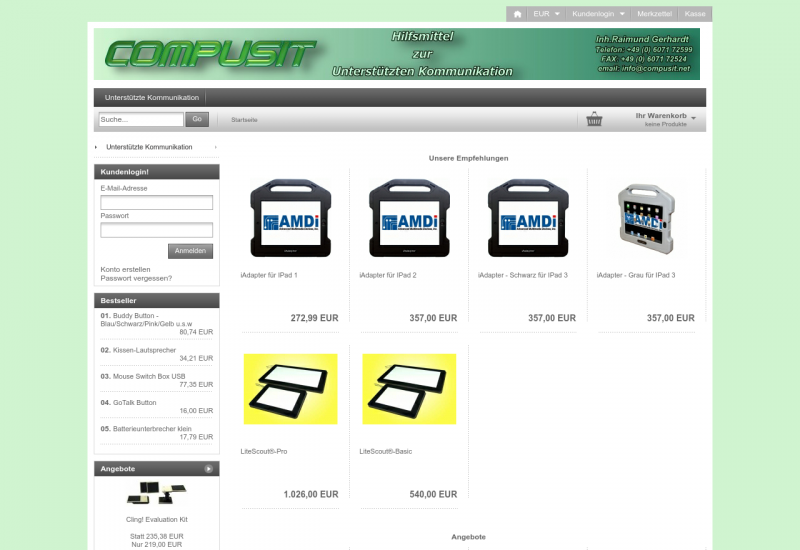Open the EUR currency dropdown

click(546, 14)
